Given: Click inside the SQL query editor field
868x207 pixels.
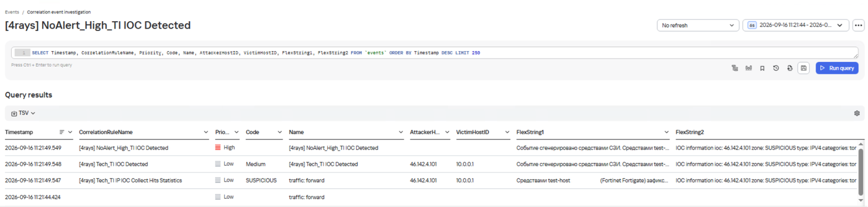Looking at the screenshot, I should (434, 53).
